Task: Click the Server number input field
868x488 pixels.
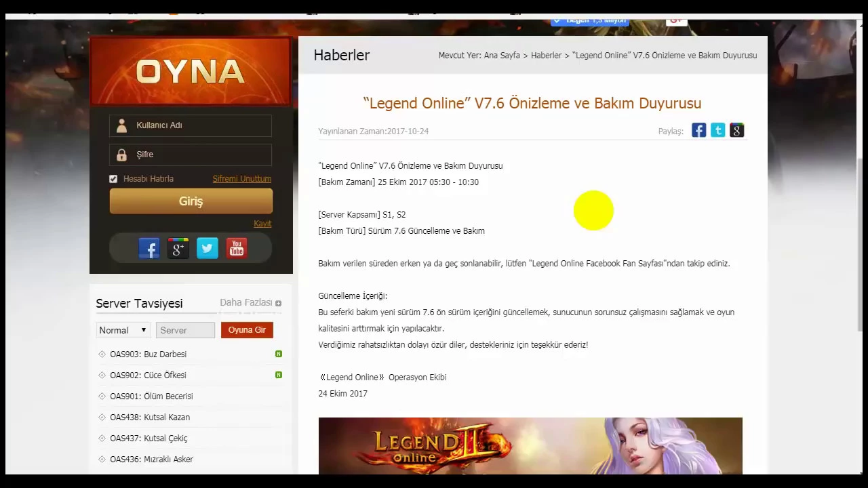Action: coord(185,330)
